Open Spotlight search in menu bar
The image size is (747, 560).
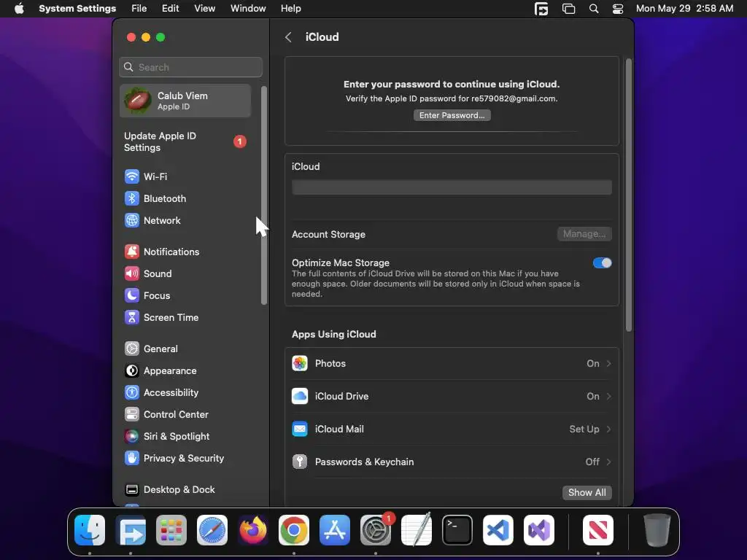594,9
